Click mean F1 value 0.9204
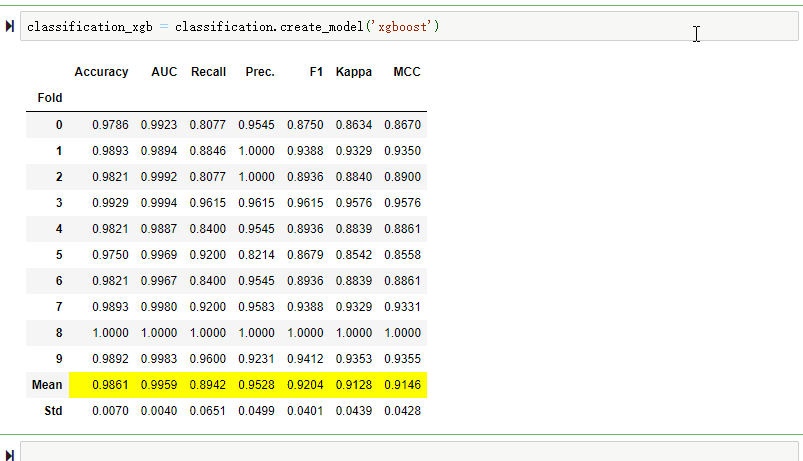This screenshot has height=461, width=803. 305,385
